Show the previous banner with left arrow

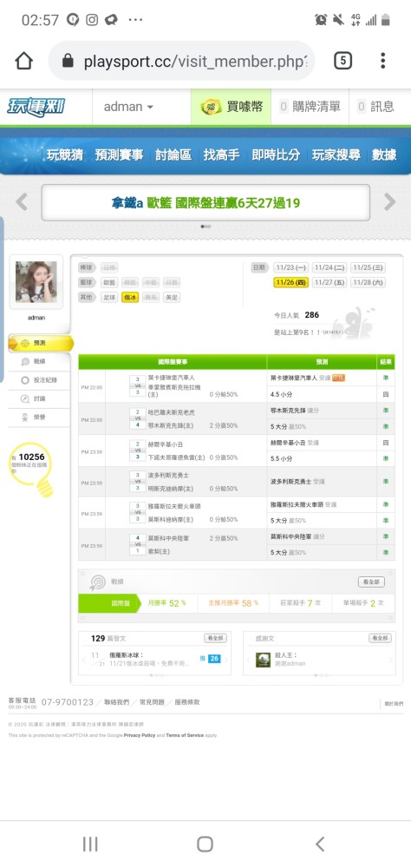(x=22, y=202)
